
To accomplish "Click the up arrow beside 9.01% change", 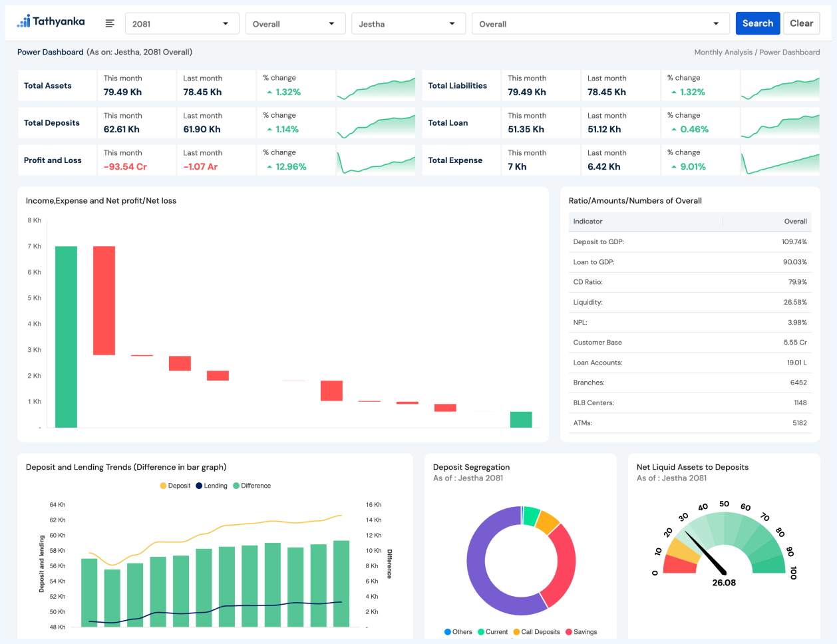I will coord(674,167).
